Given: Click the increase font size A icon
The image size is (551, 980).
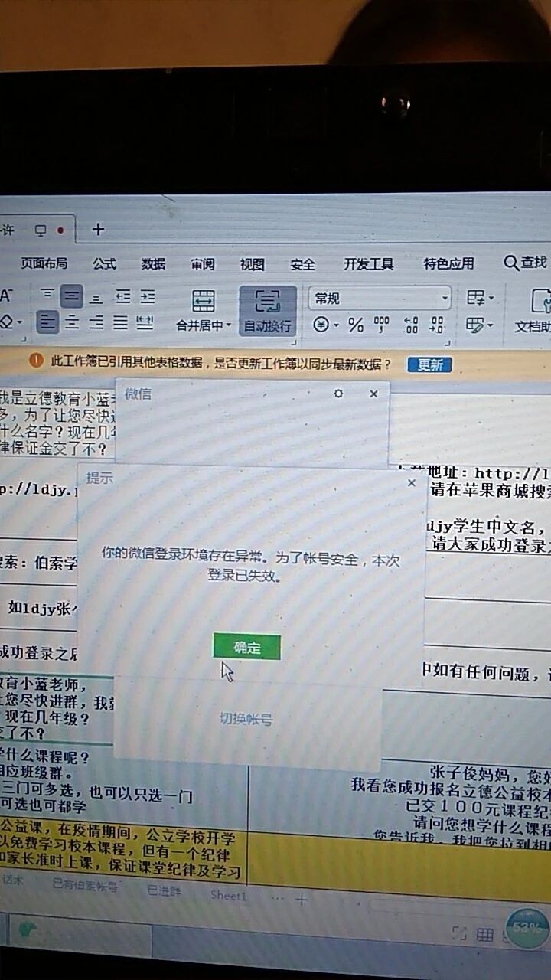Looking at the screenshot, I should pyautogui.click(x=6, y=296).
